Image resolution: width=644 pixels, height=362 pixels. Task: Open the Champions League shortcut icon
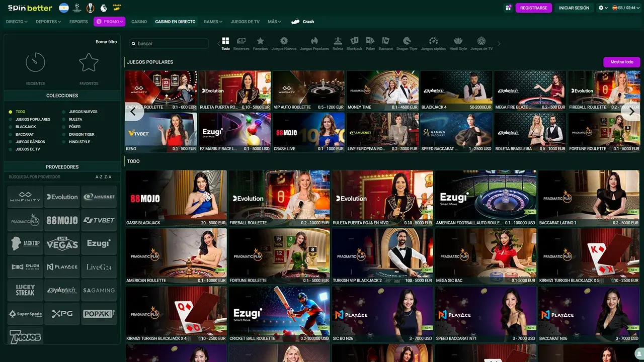[77, 8]
